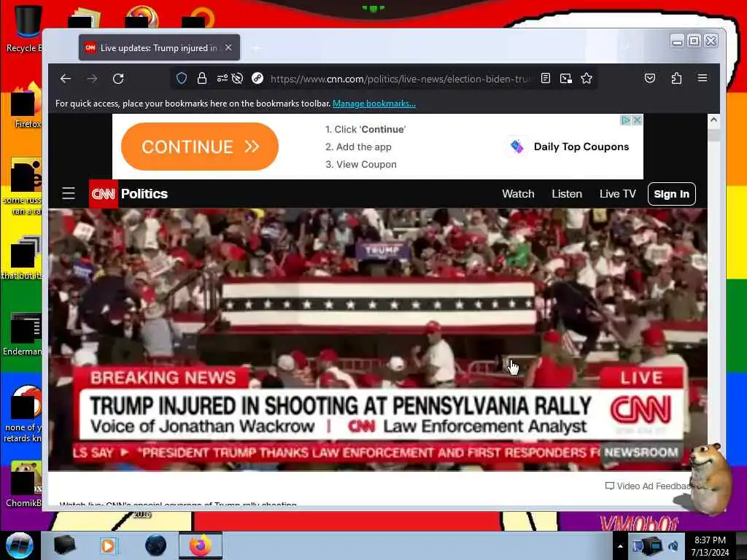Screen dimensions: 747x560
Task: Open Recycle Bin desktop icon
Action: [x=23, y=28]
